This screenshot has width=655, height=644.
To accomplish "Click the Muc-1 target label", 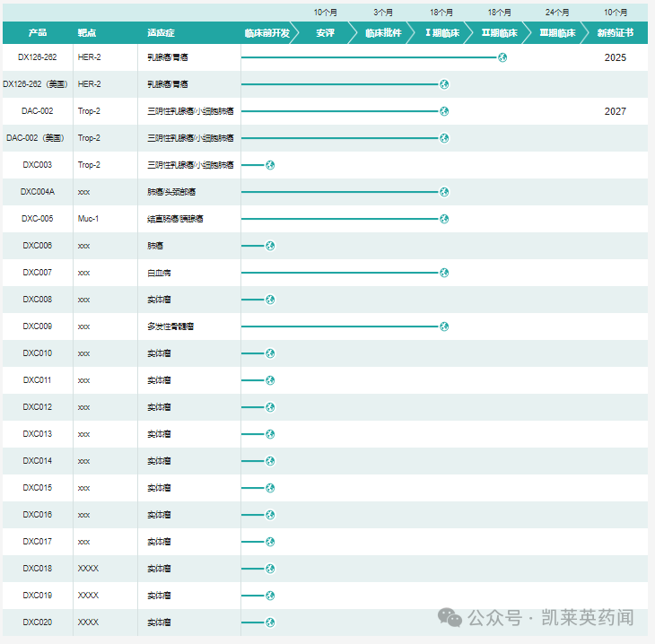I will point(88,219).
